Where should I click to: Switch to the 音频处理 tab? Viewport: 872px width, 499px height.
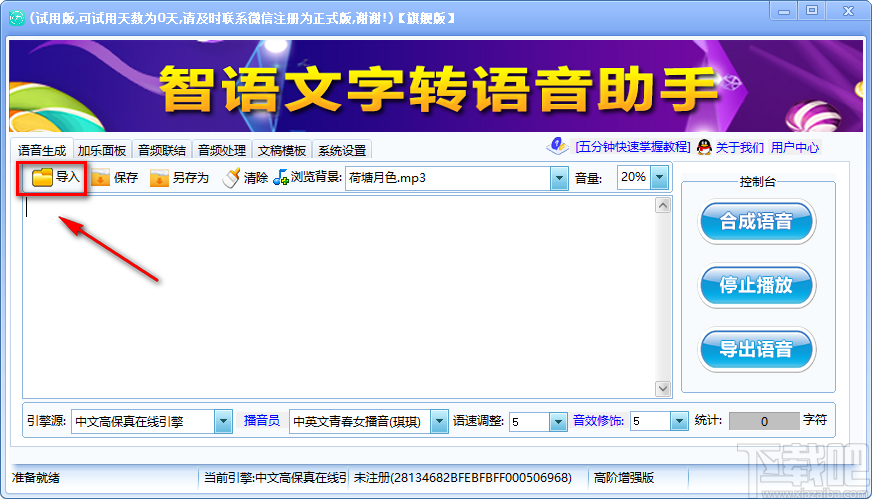coord(222,150)
